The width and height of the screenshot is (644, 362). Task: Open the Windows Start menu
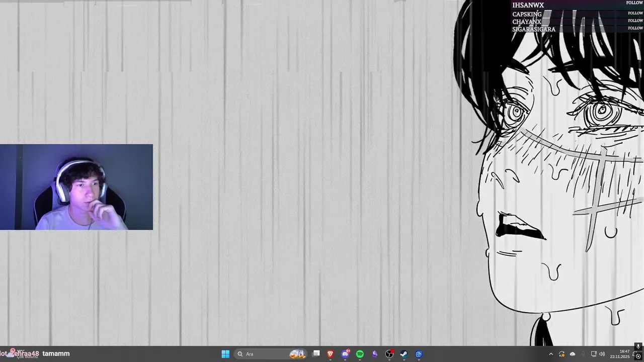point(225,354)
